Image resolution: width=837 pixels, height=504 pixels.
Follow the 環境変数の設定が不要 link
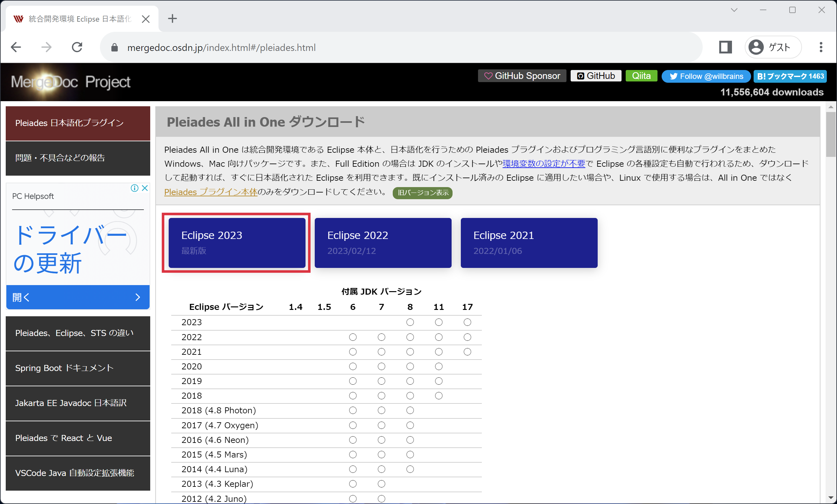544,164
